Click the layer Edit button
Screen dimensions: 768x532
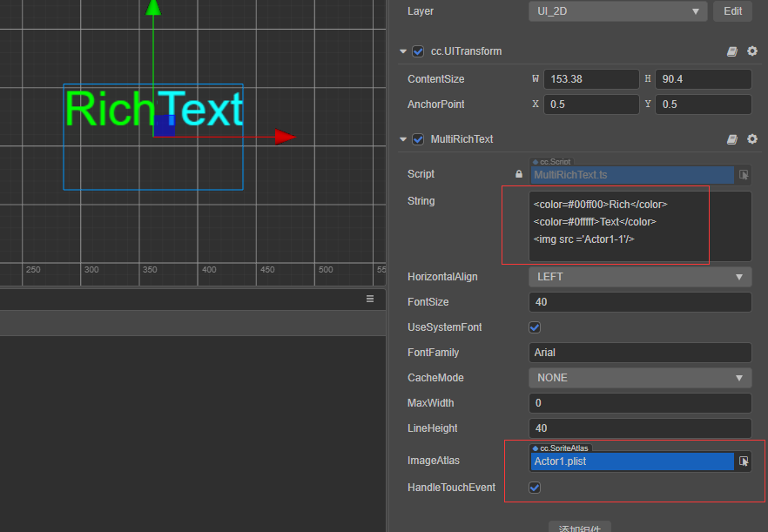(732, 11)
